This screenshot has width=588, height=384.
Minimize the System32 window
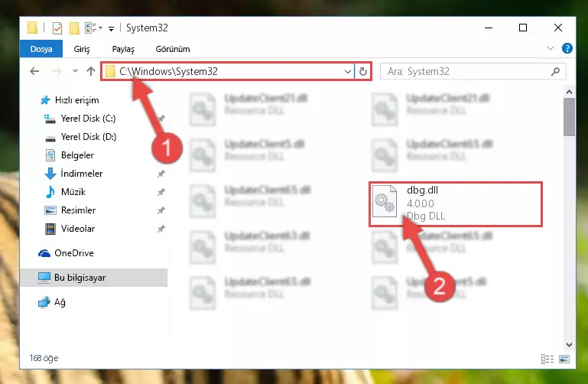pyautogui.click(x=489, y=28)
